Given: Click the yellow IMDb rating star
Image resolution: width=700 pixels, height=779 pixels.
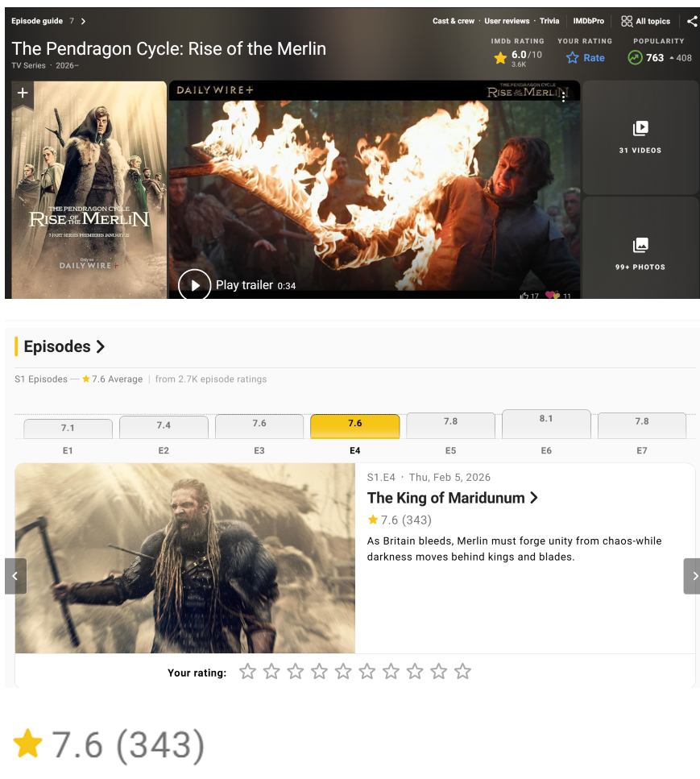Looking at the screenshot, I should point(500,58).
